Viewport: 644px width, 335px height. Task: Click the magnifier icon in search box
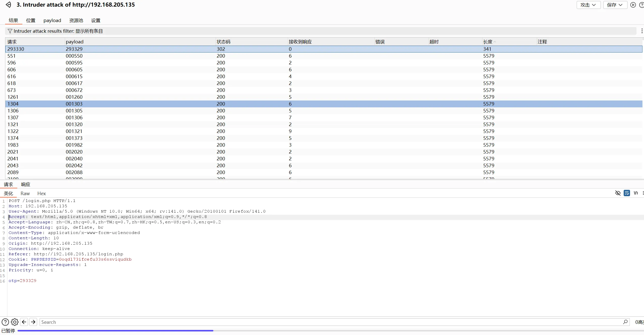pos(625,322)
